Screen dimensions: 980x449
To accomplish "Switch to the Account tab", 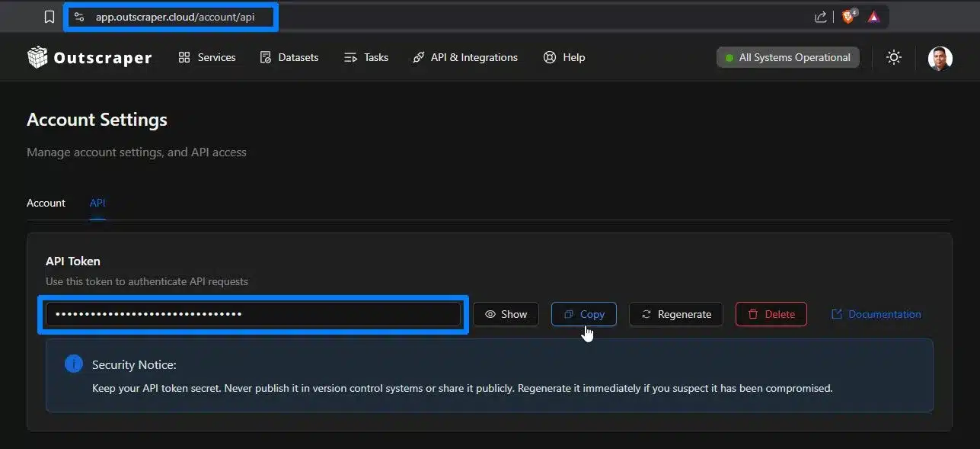I will [x=46, y=203].
